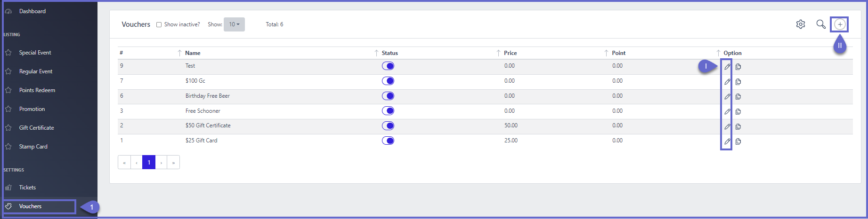Duplicate the $25 Gift Card voucher
Screen dimensions: 868x219
[x=738, y=141]
